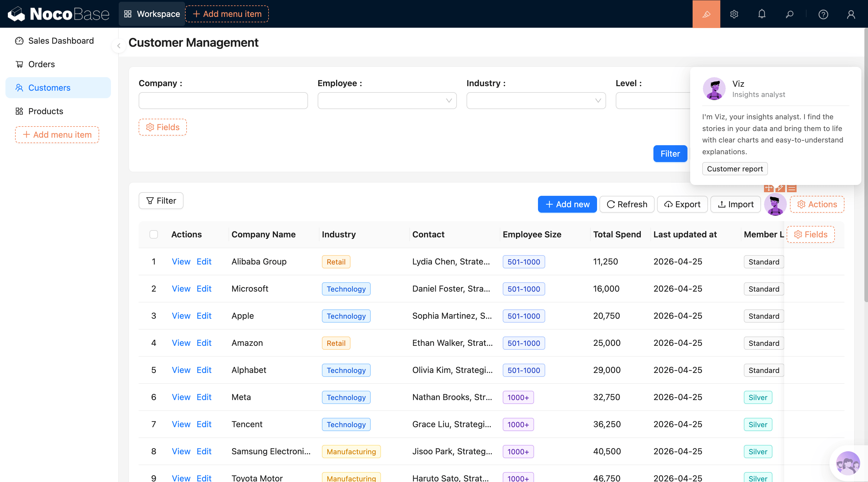Open the settings gear in the top bar

click(734, 14)
